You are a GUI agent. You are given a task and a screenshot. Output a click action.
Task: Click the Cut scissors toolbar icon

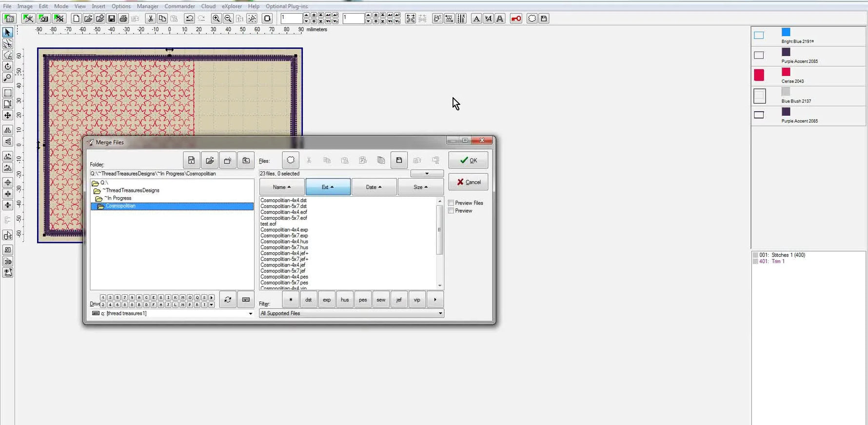coord(151,19)
